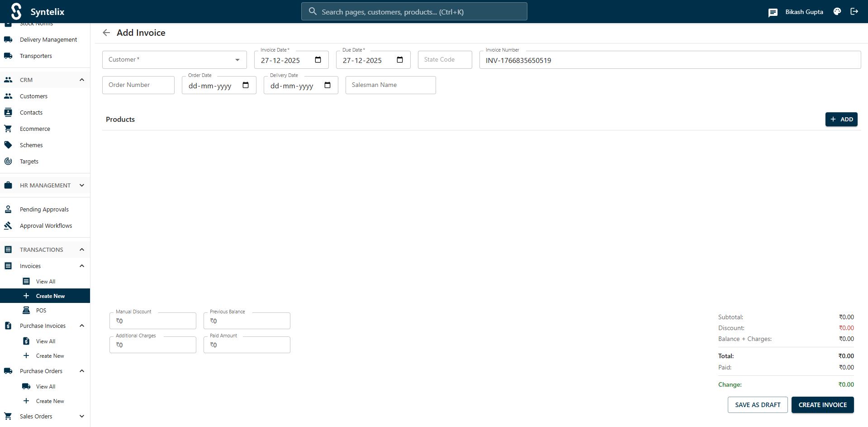Open Targets via the sidebar icon
Image resolution: width=868 pixels, height=427 pixels.
tap(8, 161)
